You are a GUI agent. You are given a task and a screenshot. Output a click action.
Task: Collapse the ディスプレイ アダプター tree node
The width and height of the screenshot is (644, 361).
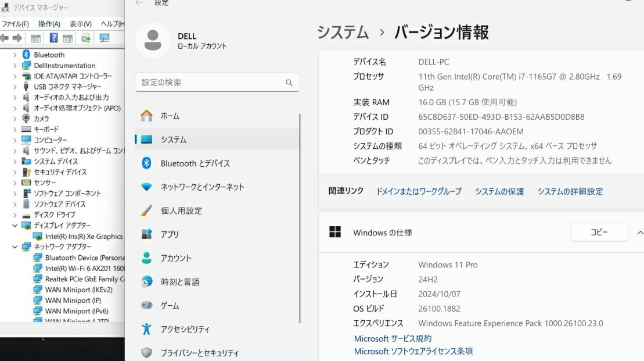click(15, 226)
